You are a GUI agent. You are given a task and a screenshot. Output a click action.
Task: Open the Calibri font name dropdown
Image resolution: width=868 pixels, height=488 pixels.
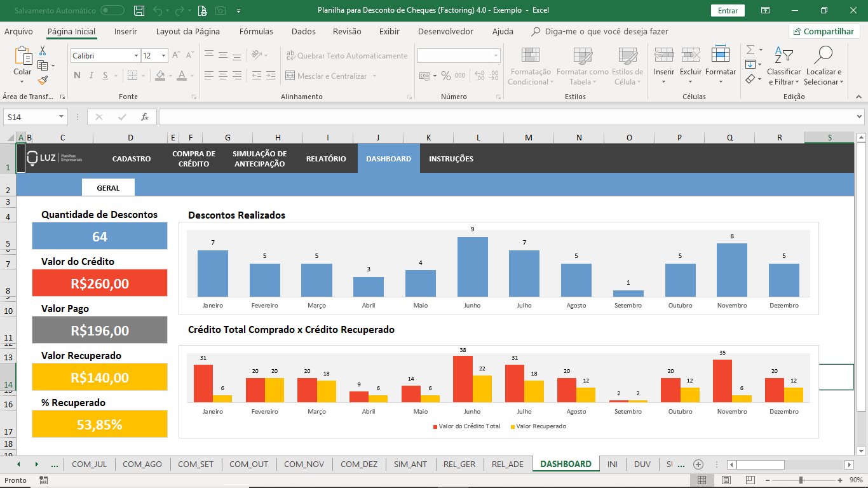(136, 56)
